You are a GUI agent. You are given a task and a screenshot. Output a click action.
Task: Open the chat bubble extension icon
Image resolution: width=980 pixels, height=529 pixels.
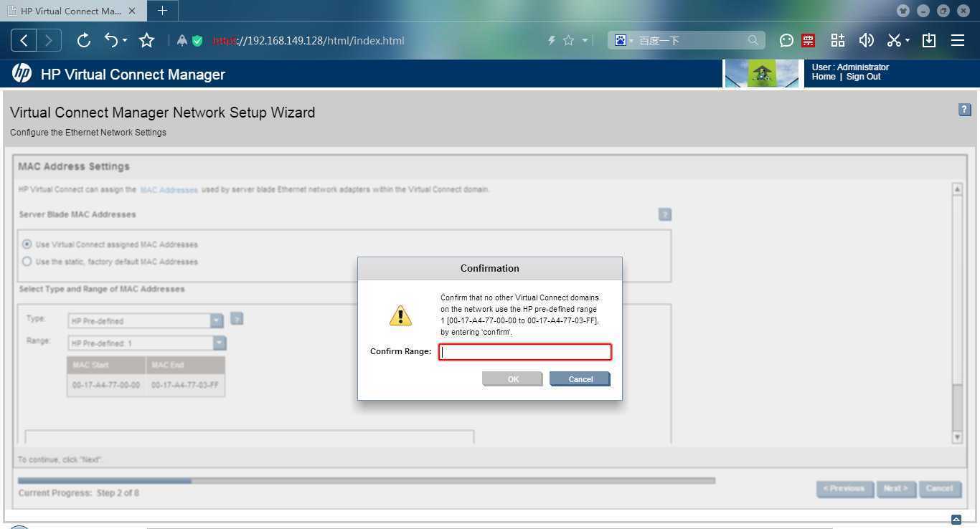pos(786,41)
